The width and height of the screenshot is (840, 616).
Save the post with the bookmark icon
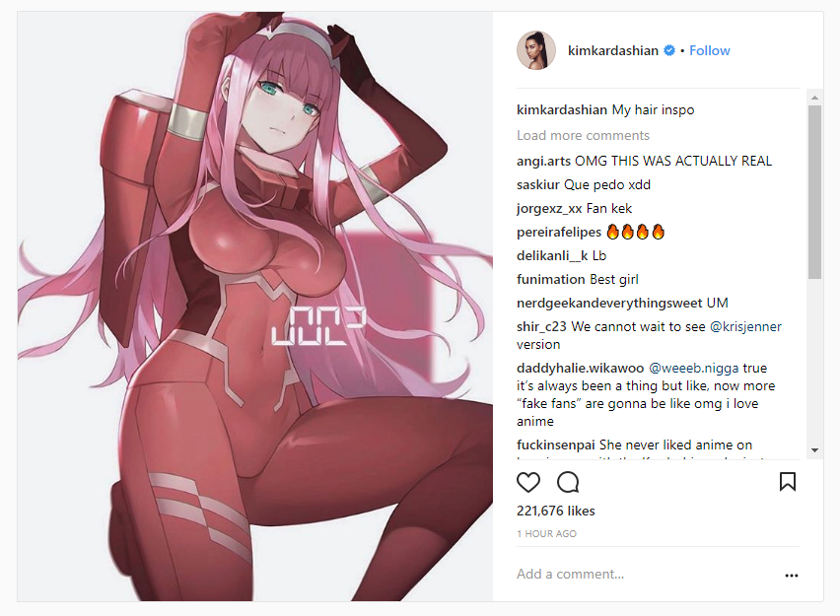click(x=788, y=482)
